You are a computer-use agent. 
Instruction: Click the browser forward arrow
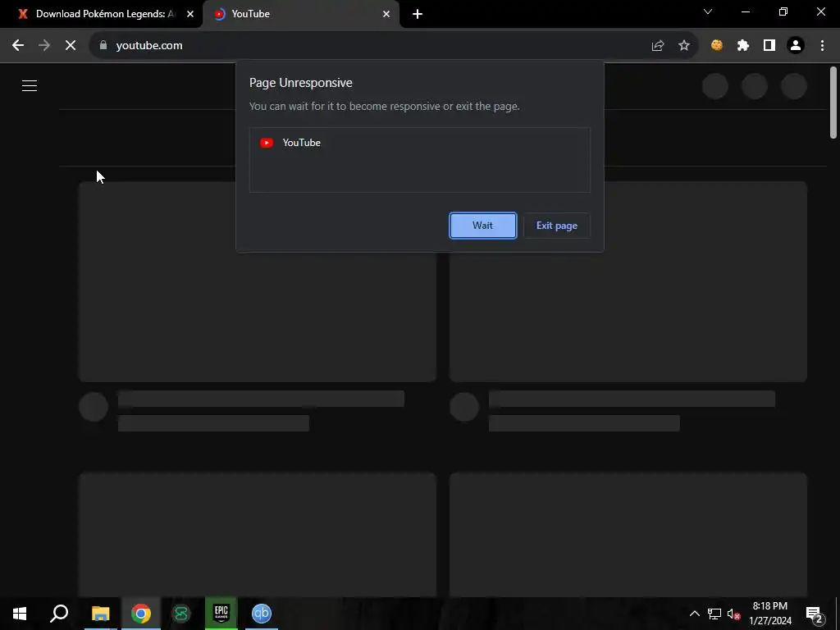pos(44,46)
